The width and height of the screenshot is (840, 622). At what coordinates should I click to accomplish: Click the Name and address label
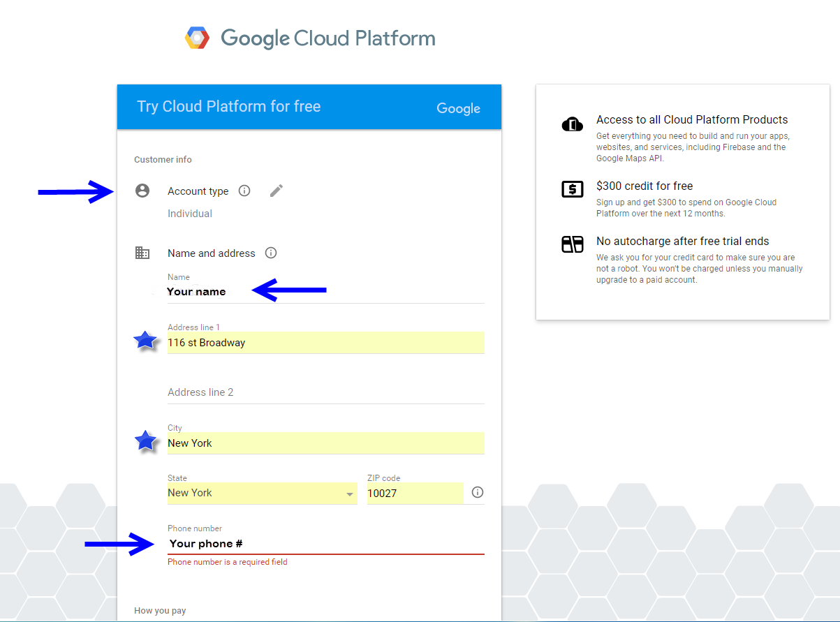212,253
